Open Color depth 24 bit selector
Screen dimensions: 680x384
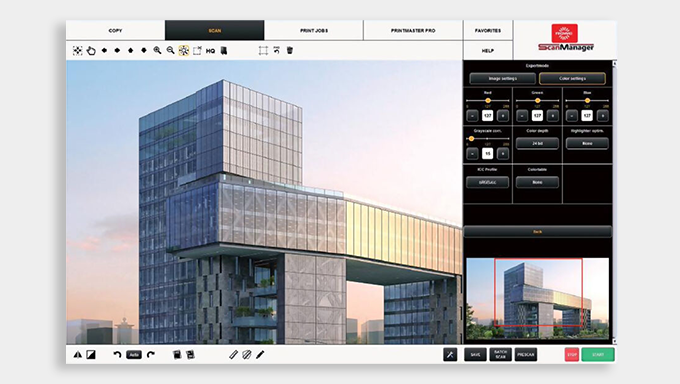tap(537, 143)
